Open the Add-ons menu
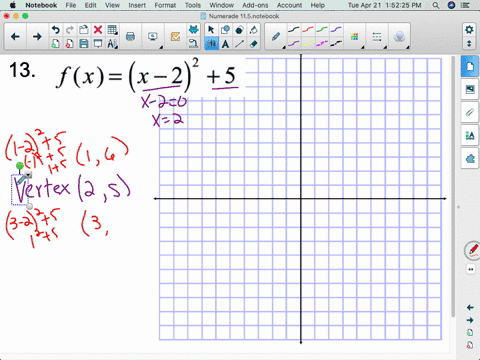Screen dimensions: 480x360 (x=255, y=5)
